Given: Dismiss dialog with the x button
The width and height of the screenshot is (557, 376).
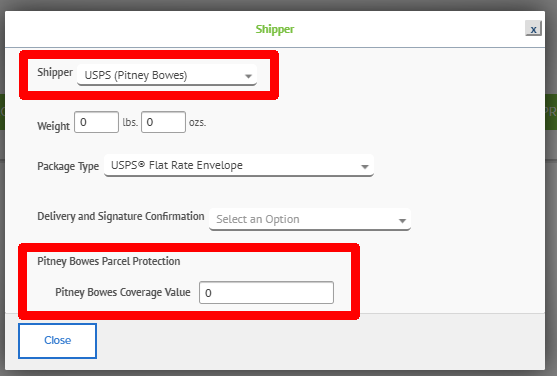Looking at the screenshot, I should click(x=533, y=29).
